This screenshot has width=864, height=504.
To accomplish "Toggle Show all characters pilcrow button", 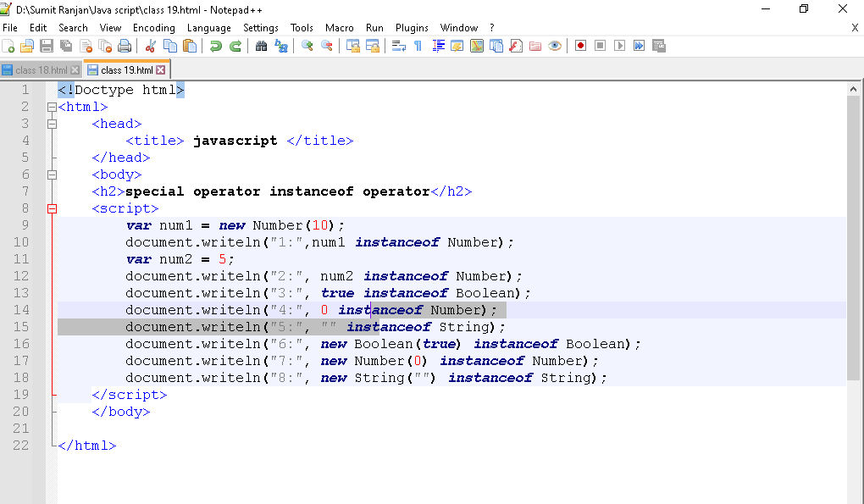I will pos(418,46).
